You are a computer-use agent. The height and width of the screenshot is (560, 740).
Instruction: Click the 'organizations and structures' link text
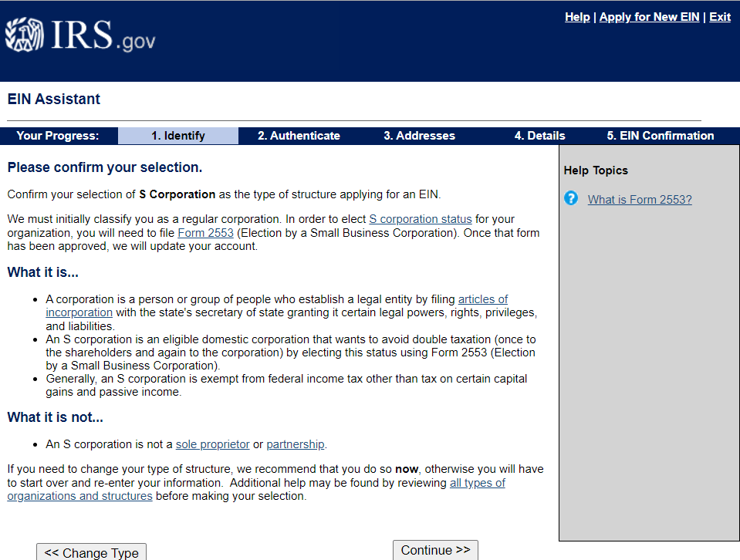tap(79, 496)
